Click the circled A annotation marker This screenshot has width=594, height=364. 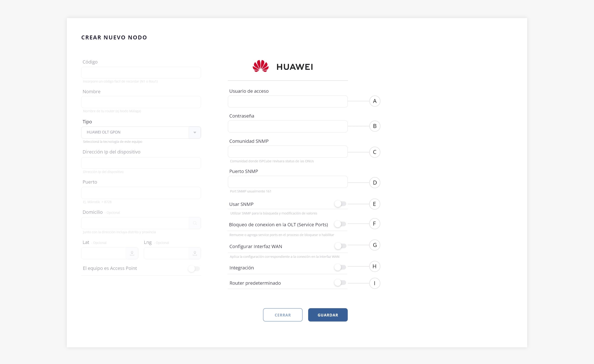tap(375, 101)
